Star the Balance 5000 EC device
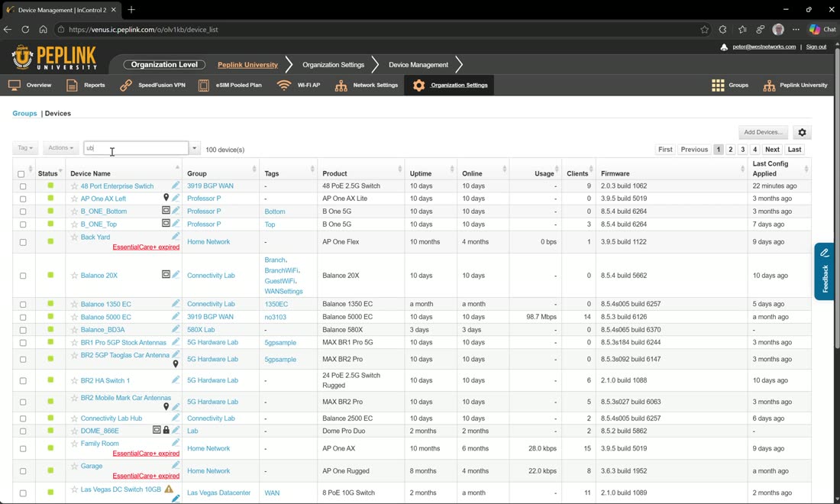Screen dimensions: 840x504 [x=75, y=317]
